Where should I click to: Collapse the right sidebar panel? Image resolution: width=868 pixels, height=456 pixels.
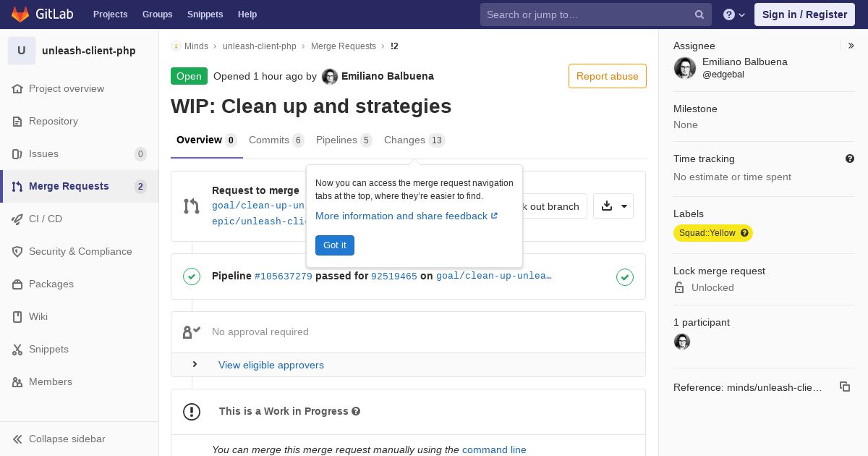[x=851, y=46]
